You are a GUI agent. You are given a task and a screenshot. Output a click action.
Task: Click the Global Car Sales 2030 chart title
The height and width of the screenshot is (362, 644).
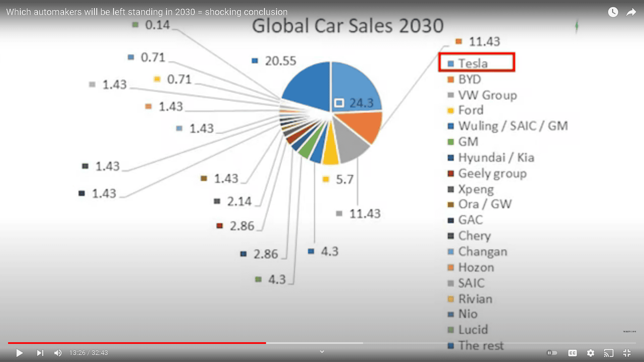(x=348, y=26)
